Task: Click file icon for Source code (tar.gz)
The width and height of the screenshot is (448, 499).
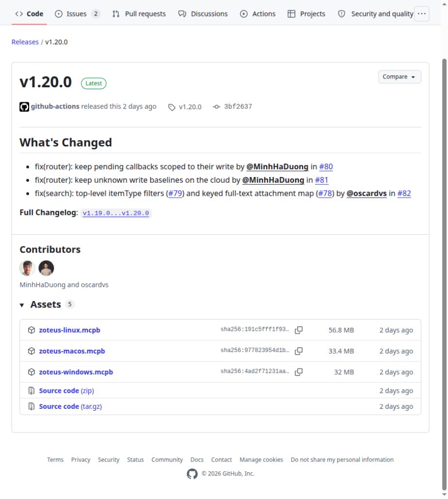Action: click(31, 406)
